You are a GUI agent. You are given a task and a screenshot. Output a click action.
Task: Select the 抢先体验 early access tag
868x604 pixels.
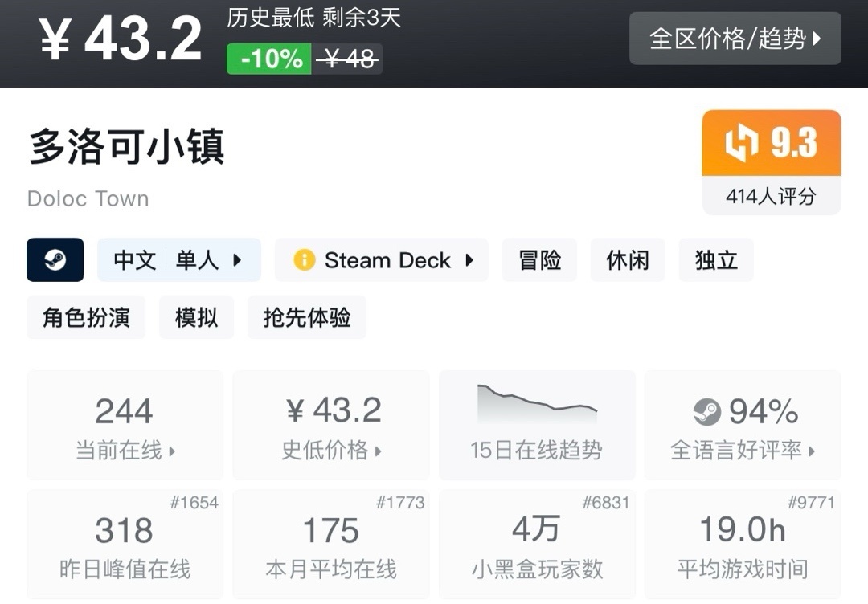tap(307, 317)
